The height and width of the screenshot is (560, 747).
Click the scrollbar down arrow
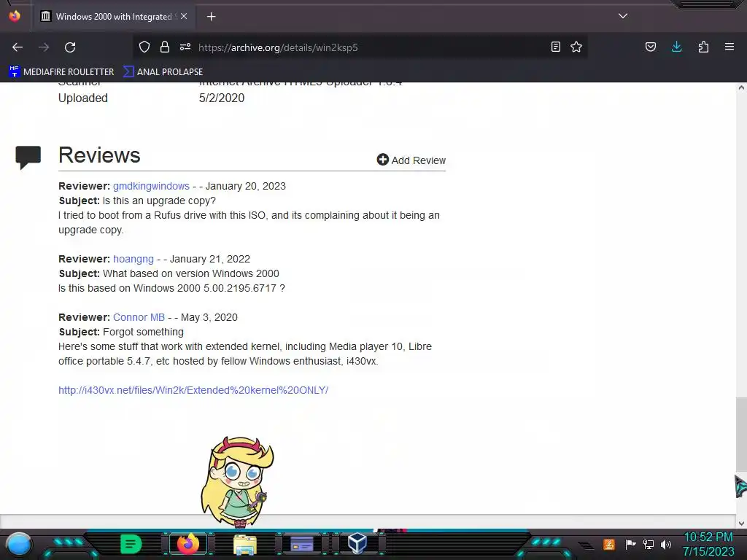(x=741, y=524)
